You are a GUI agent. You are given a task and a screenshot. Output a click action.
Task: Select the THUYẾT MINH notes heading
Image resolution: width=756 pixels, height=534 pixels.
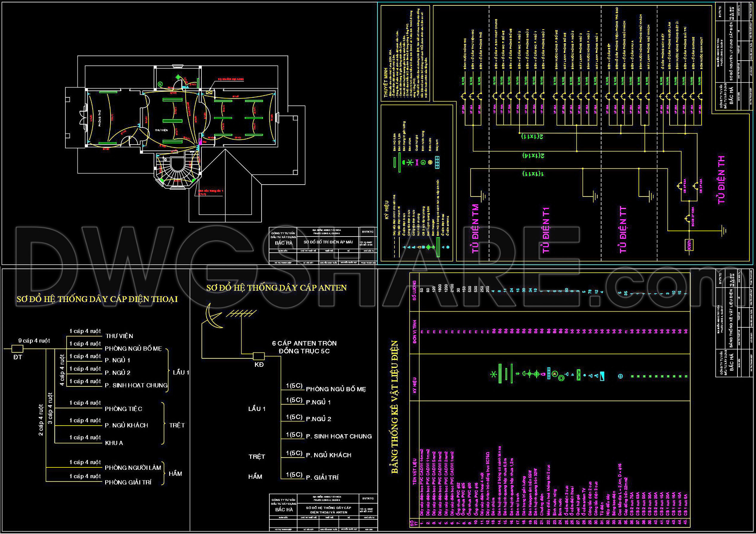[x=386, y=85]
